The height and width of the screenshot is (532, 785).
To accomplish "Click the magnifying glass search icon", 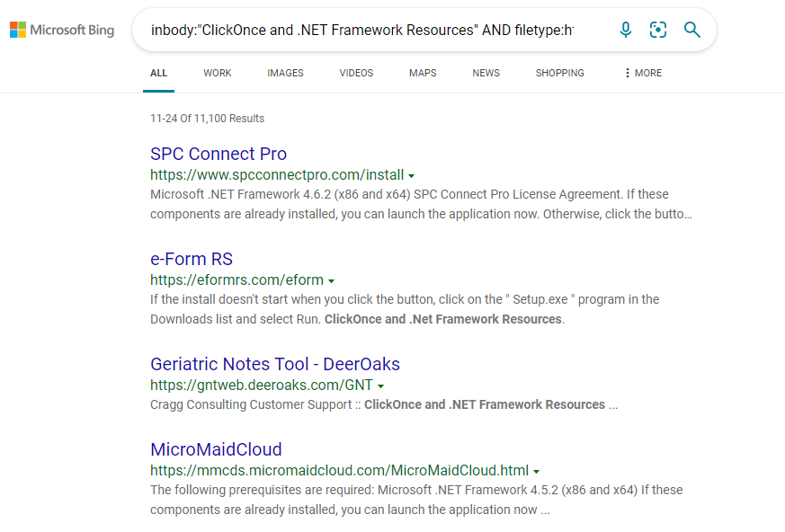I will coord(691,30).
